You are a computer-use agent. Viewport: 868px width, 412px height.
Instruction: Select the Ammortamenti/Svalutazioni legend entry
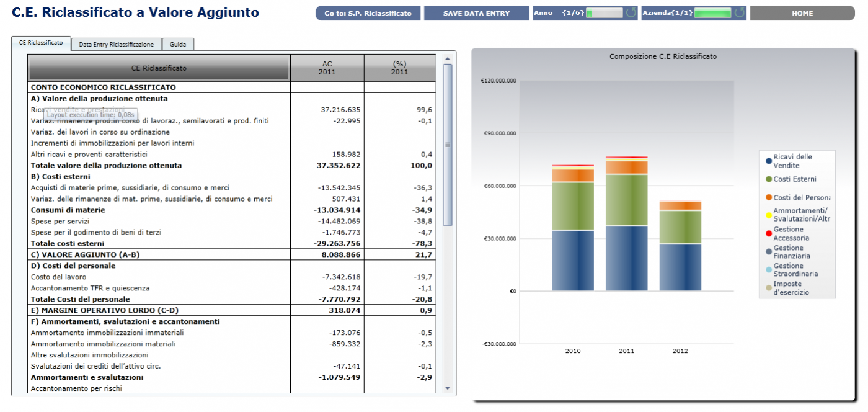tap(797, 215)
